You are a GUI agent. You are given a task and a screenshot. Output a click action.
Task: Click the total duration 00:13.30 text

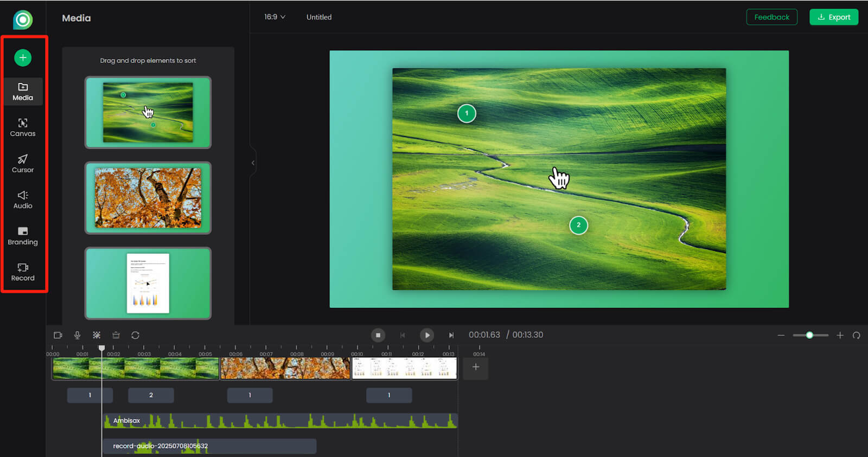[528, 335]
